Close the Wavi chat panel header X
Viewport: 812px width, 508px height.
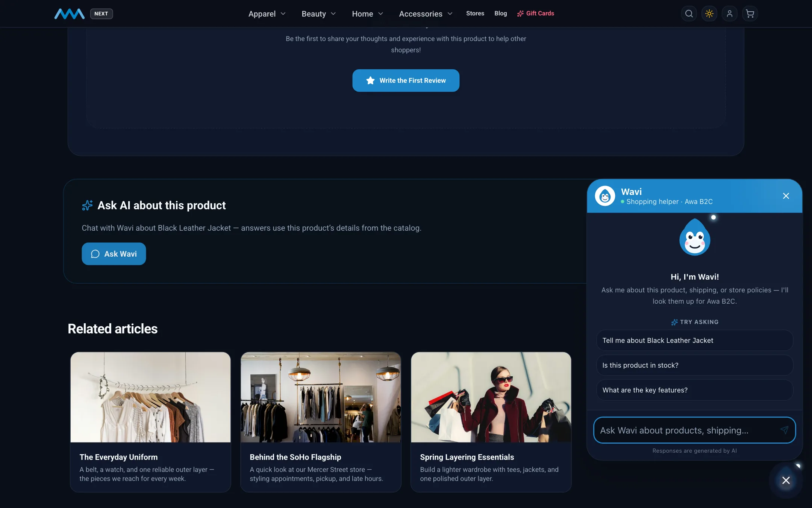(x=786, y=196)
